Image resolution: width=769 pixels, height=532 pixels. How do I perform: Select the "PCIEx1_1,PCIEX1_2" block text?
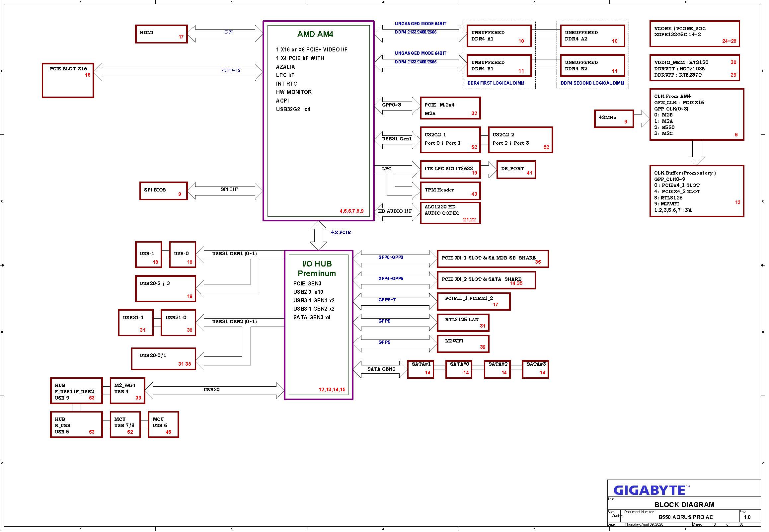tap(469, 298)
